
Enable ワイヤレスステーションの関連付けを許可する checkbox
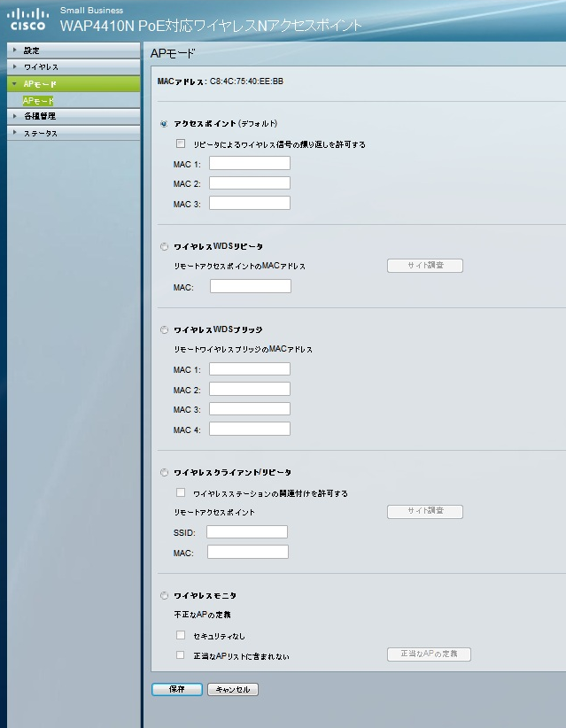181,492
